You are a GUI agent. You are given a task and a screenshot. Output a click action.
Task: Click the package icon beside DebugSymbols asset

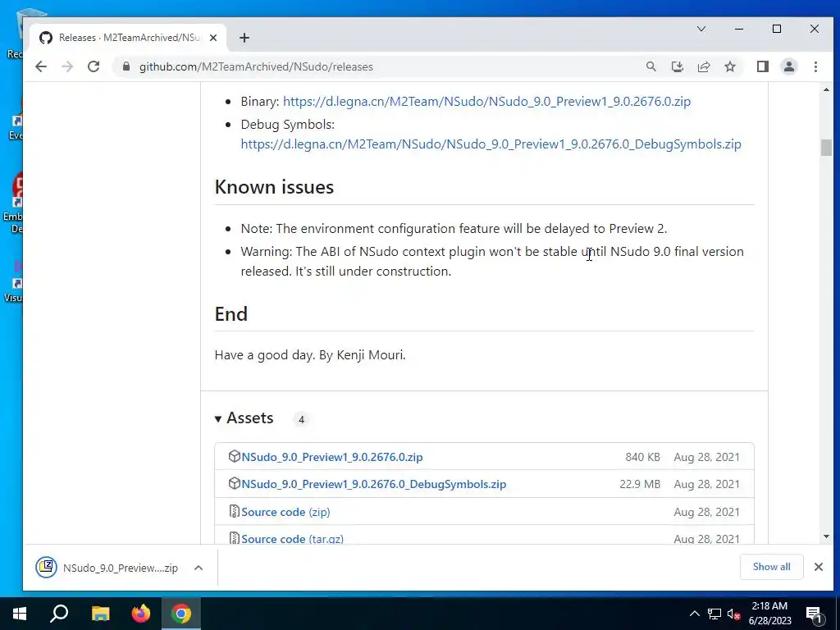click(234, 483)
